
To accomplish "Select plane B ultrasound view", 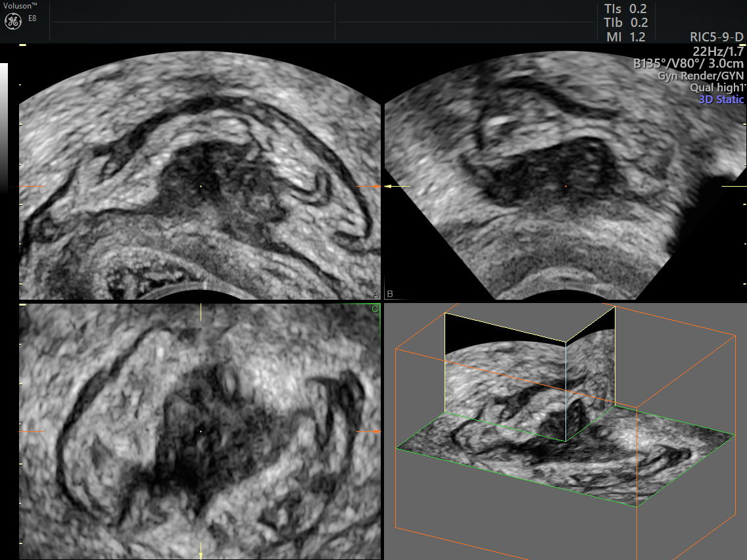I will pyautogui.click(x=565, y=175).
